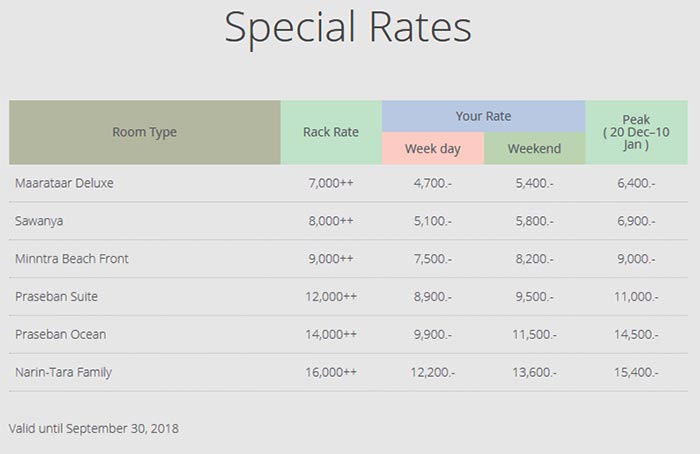Click the Praseban Suite room name
The width and height of the screenshot is (700, 454).
(56, 297)
